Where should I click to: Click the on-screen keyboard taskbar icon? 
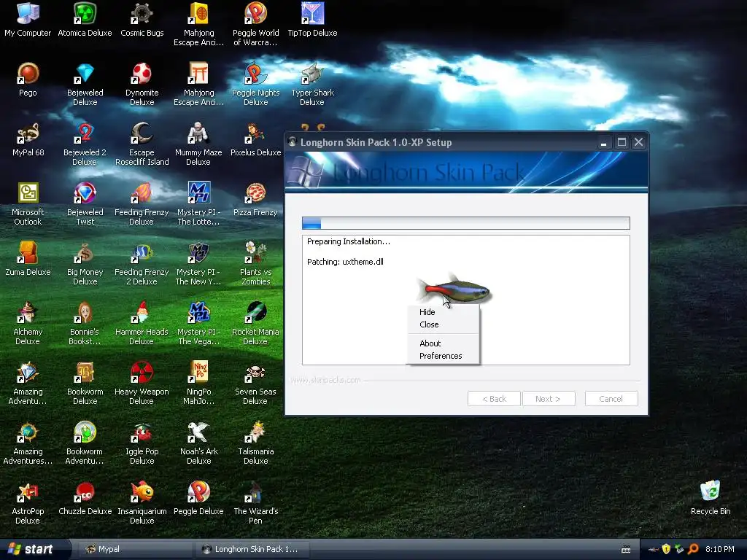(x=626, y=550)
